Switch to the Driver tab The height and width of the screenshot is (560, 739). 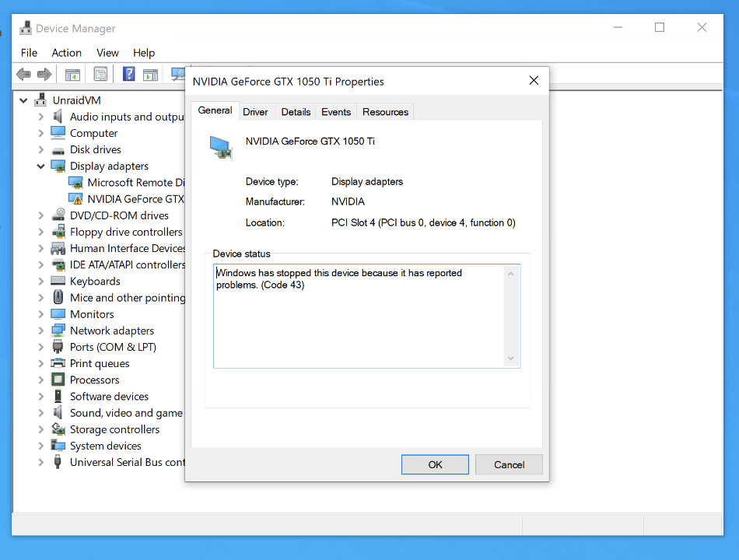click(255, 112)
